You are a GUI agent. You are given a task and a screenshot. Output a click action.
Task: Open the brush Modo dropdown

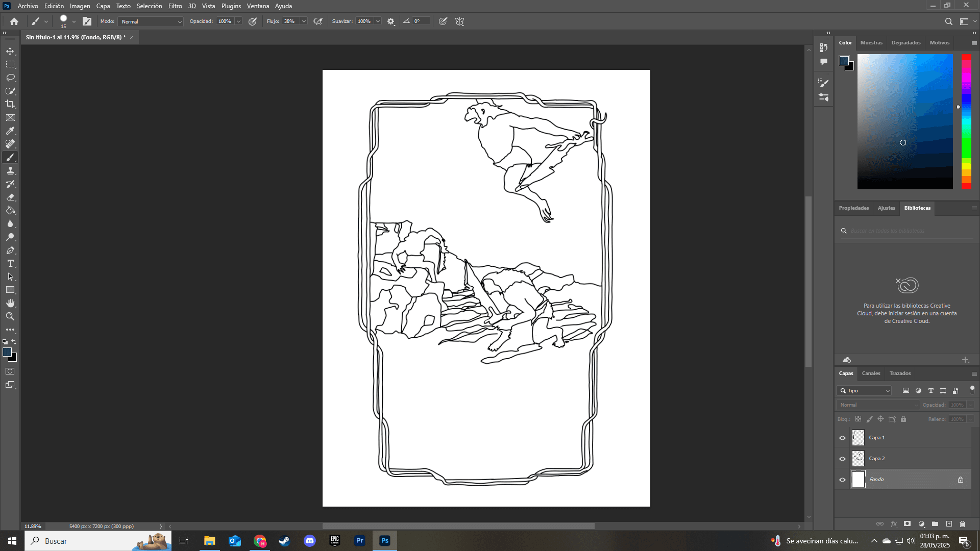[x=151, y=21]
